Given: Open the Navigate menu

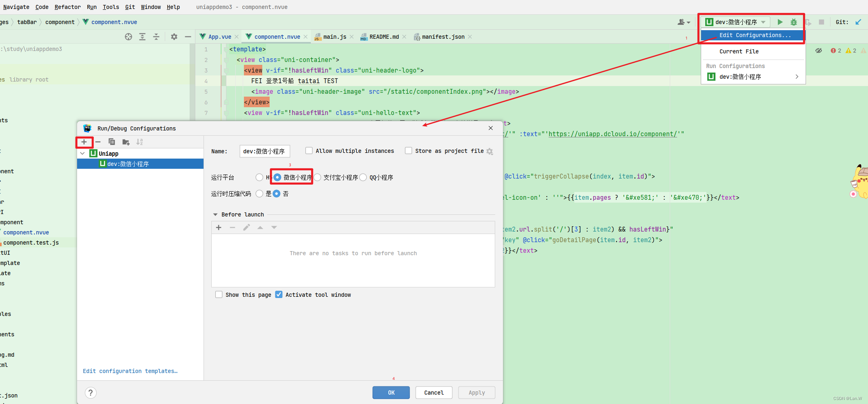Looking at the screenshot, I should click(16, 7).
